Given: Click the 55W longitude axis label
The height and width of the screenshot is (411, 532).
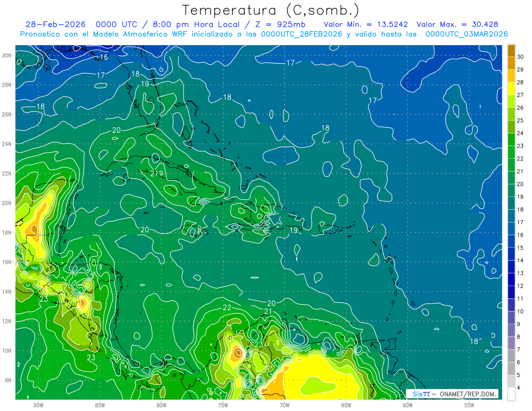Looking at the screenshot, I should coord(469,406).
